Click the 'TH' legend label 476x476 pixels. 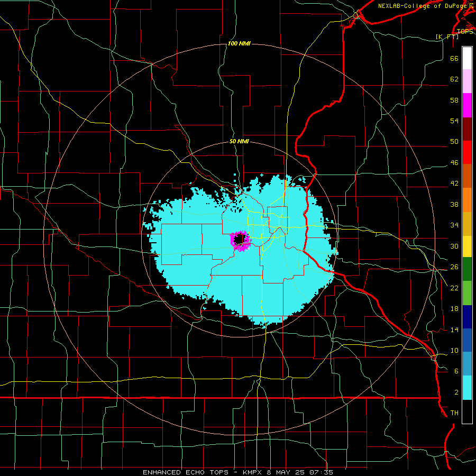(x=454, y=413)
